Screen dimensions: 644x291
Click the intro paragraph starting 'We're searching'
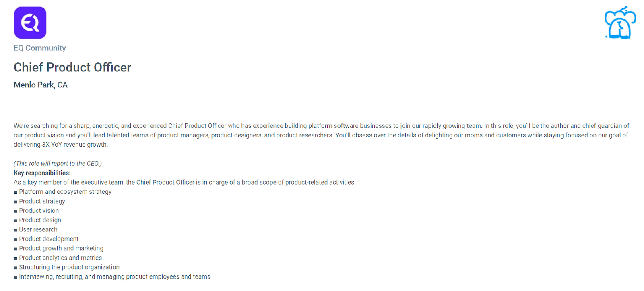point(321,135)
